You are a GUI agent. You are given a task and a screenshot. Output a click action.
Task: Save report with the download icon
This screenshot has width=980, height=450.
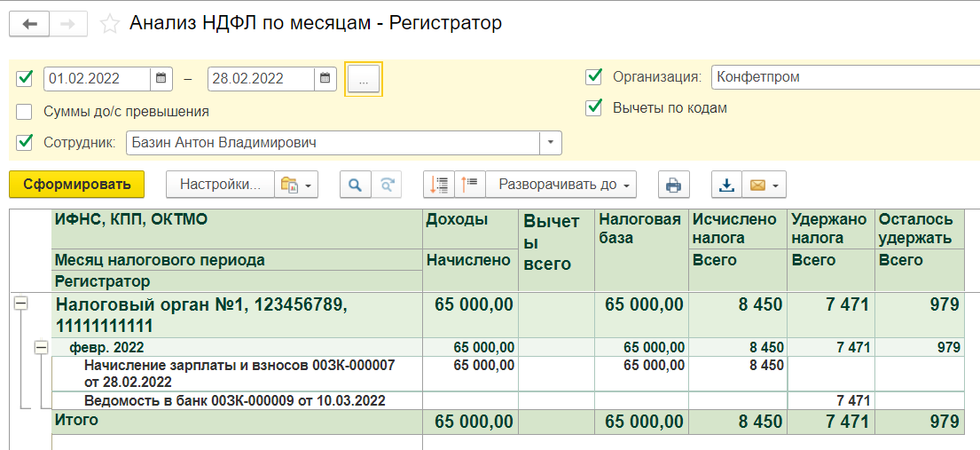pos(726,185)
